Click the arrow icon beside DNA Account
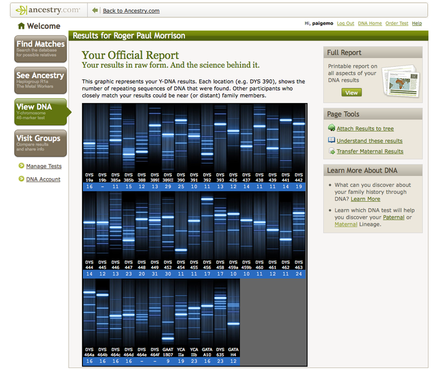This screenshot has width=445, height=375. [x=21, y=179]
